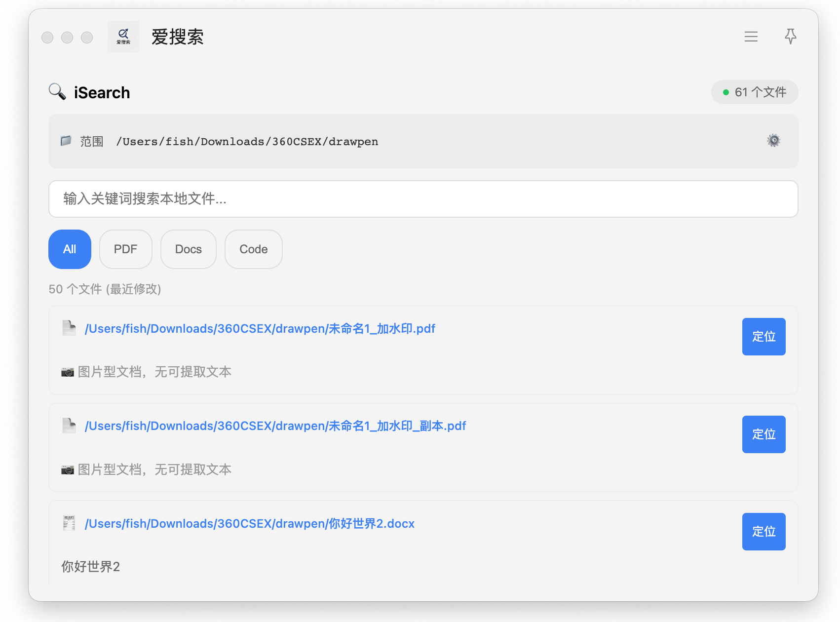
Task: Open scope settings via the gear icon
Action: pos(773,141)
